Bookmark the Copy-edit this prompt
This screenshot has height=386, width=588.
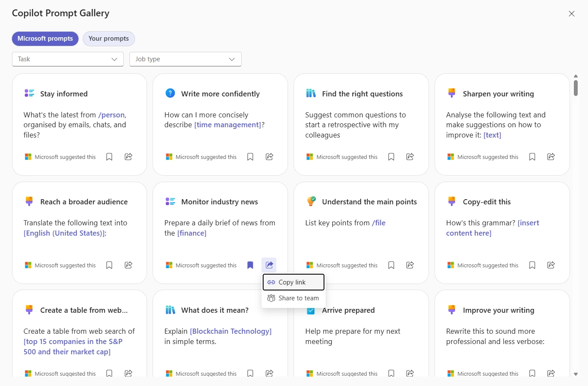click(532, 265)
